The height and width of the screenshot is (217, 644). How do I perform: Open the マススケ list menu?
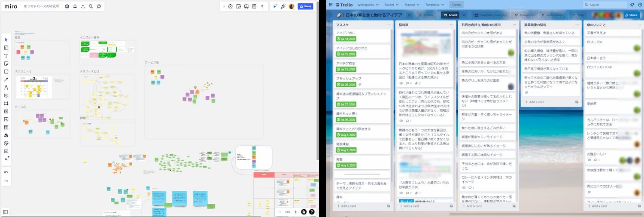[389, 25]
